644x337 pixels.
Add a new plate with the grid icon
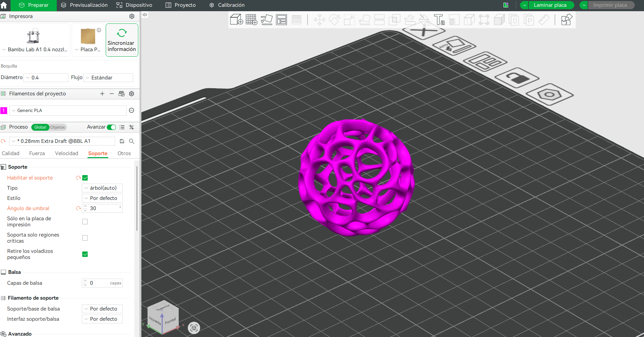251,20
